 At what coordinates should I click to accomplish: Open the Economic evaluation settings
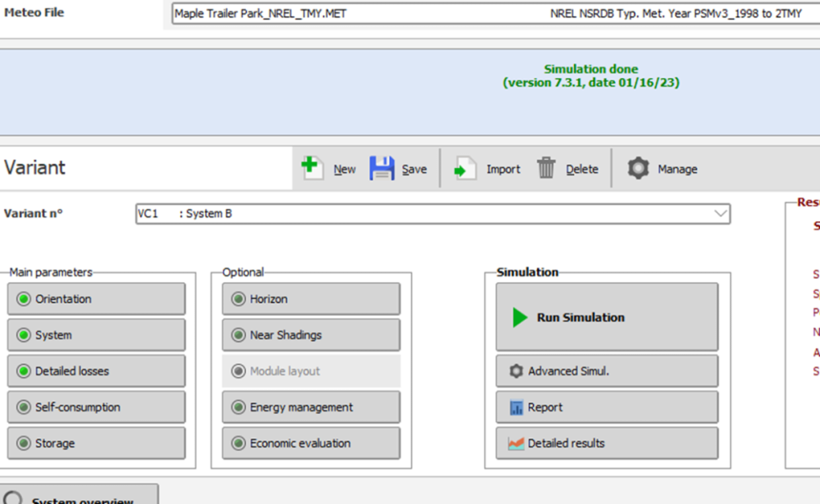coord(311,443)
